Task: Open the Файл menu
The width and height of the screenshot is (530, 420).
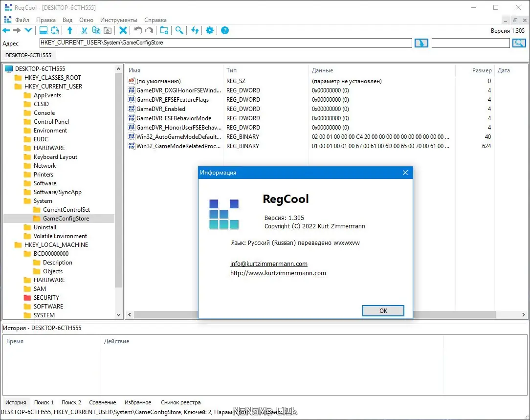Action: 22,20
